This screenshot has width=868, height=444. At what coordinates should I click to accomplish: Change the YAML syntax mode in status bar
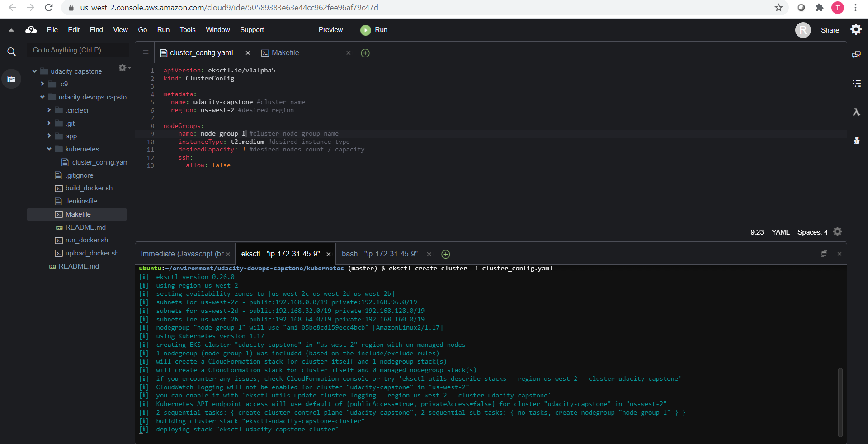780,232
